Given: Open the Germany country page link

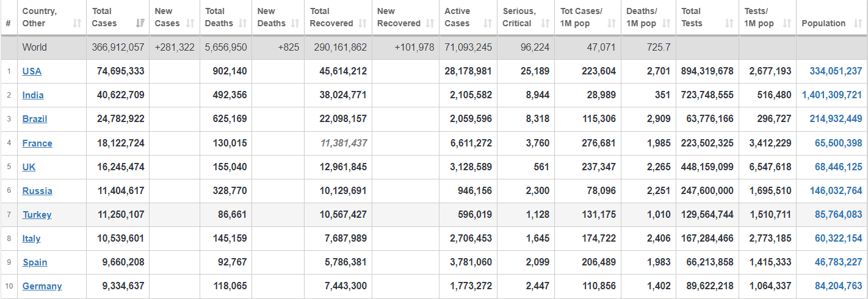Looking at the screenshot, I should [x=42, y=286].
